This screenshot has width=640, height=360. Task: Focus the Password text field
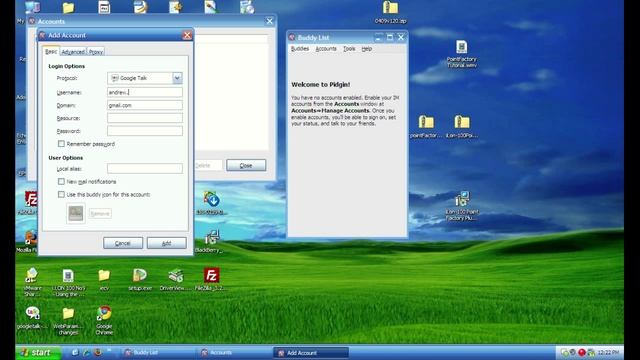point(144,131)
